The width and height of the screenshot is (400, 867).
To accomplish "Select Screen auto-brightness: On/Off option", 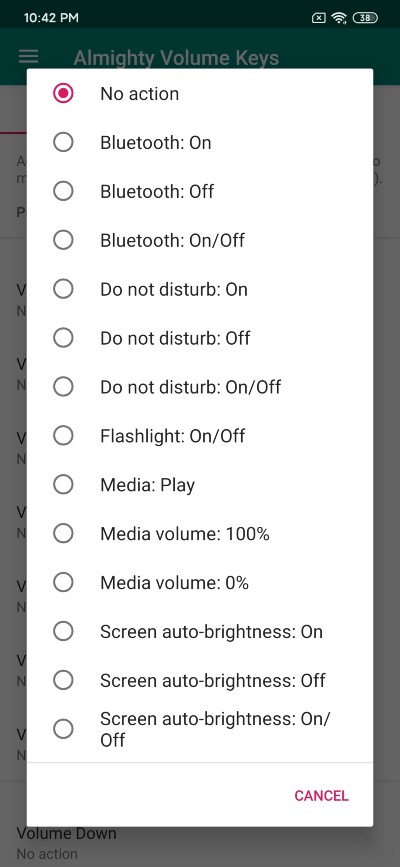I will click(x=200, y=729).
